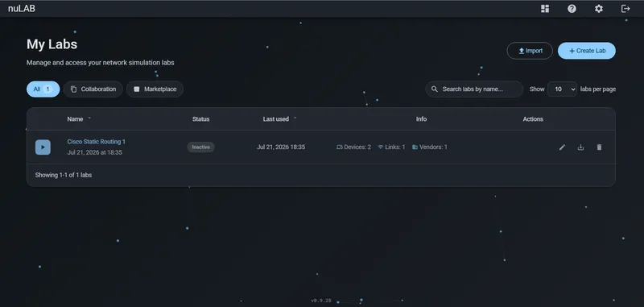Edit the Cisco Static Routing 1 lab
The height and width of the screenshot is (307, 644).
[x=562, y=147]
